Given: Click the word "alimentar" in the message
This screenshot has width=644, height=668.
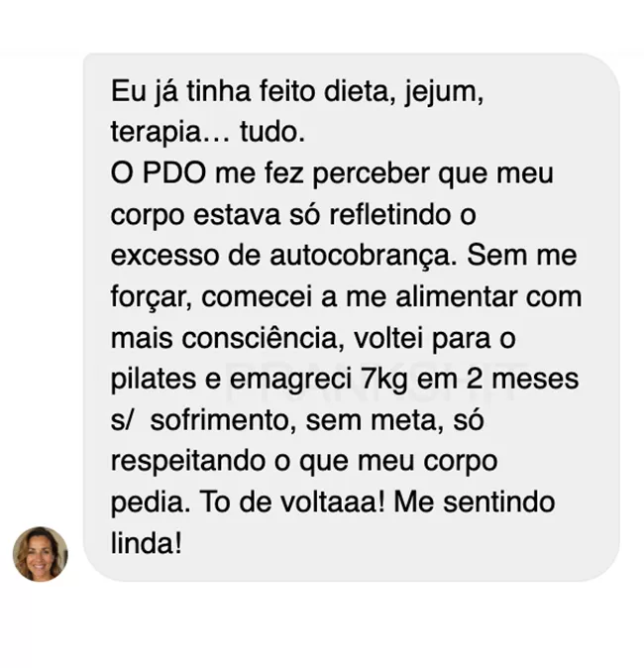Looking at the screenshot, I should [457, 296].
